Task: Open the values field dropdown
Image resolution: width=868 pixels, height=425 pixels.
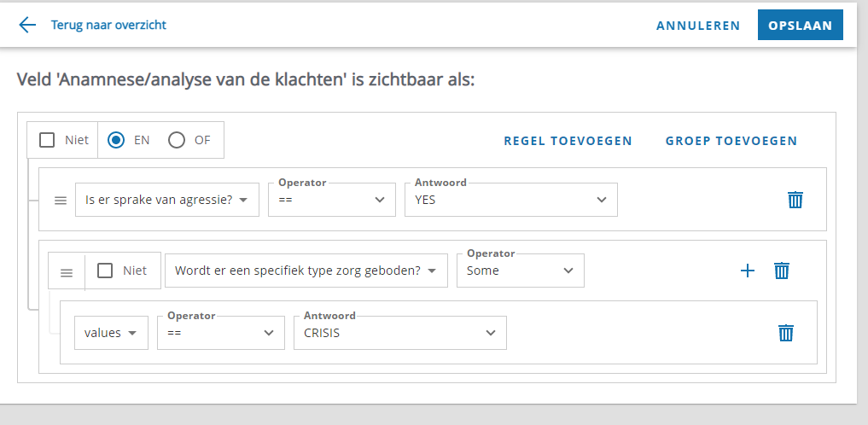Action: (111, 333)
